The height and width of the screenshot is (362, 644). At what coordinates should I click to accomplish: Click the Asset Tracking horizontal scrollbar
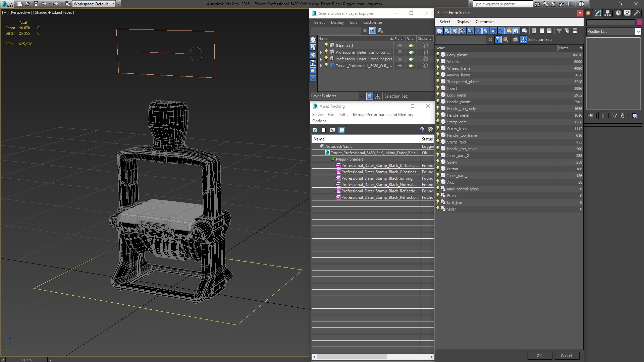point(352,357)
